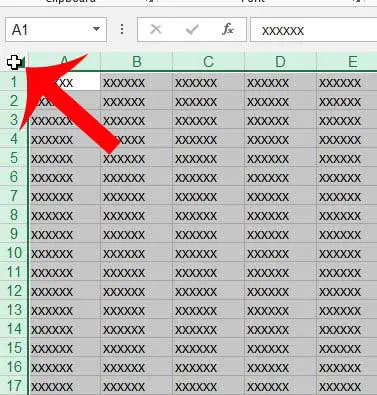Select row 1 header
The width and height of the screenshot is (377, 395).
click(x=14, y=82)
